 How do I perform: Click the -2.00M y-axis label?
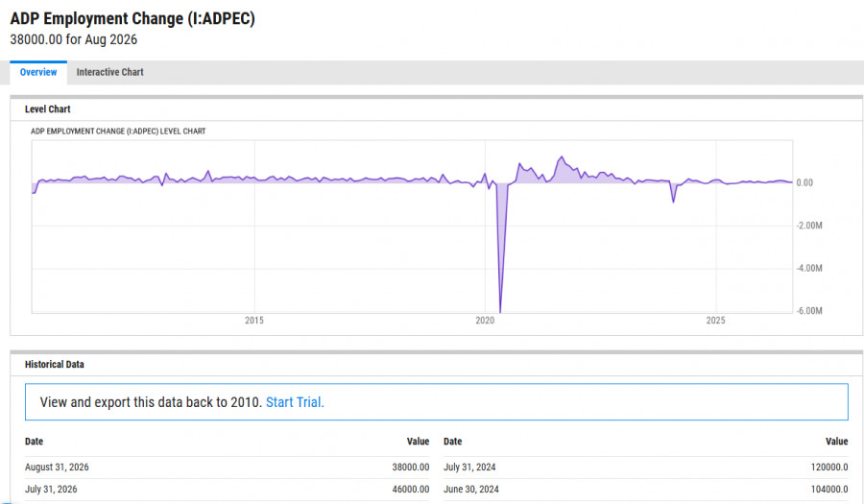point(809,226)
